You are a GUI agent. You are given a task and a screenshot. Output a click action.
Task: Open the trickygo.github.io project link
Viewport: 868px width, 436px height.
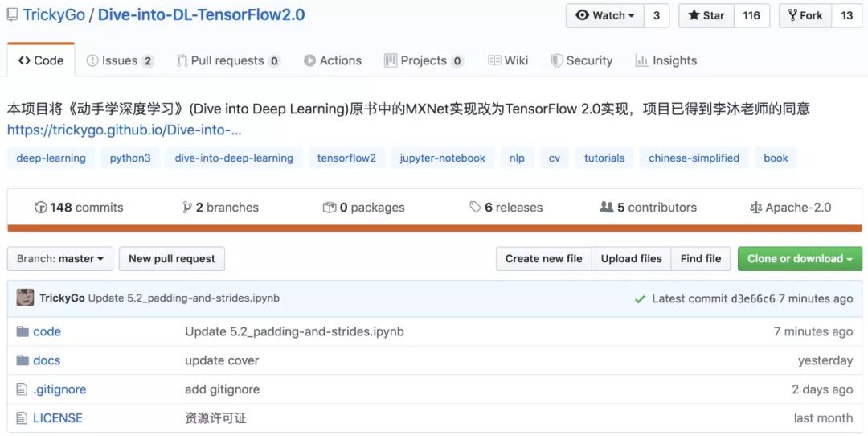pyautogui.click(x=125, y=130)
